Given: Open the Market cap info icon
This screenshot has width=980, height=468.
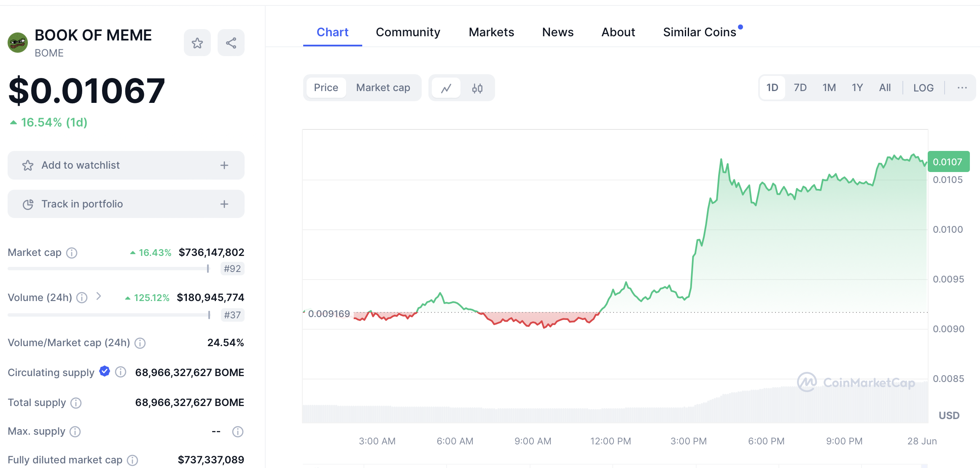Looking at the screenshot, I should [x=72, y=253].
